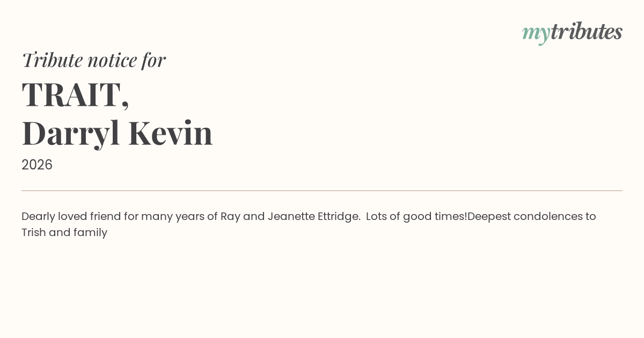
Task: Click the horizontal divider line
Action: 322,190
